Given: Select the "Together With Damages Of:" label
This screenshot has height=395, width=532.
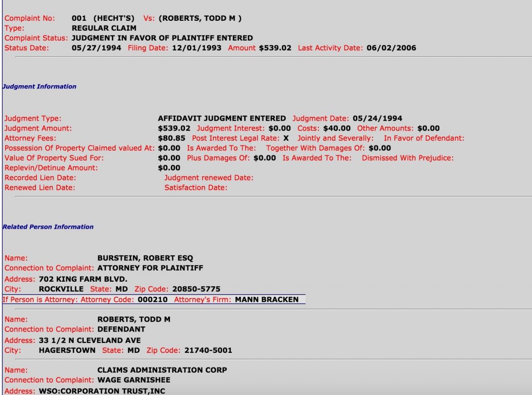Looking at the screenshot, I should point(315,148).
